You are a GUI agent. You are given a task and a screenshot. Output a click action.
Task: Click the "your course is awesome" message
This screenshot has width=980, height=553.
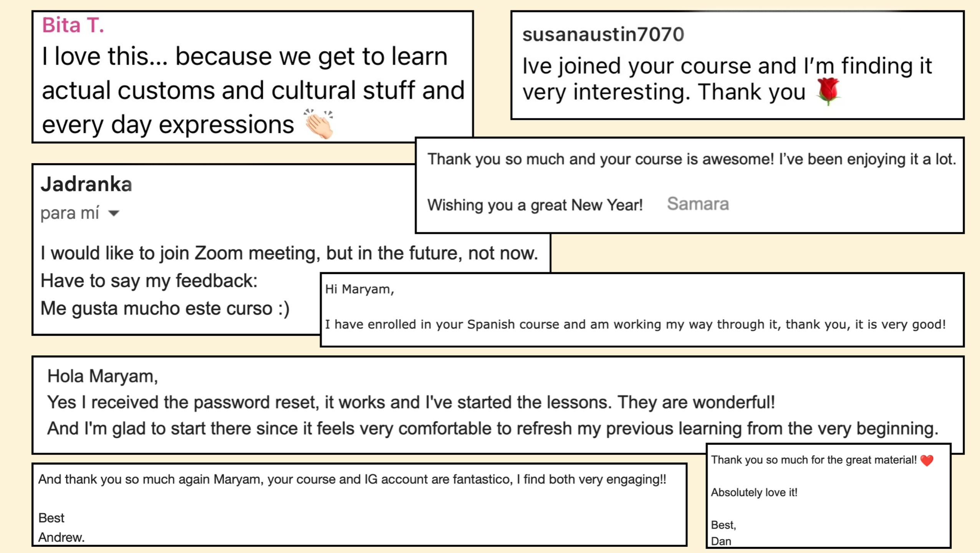click(x=691, y=159)
